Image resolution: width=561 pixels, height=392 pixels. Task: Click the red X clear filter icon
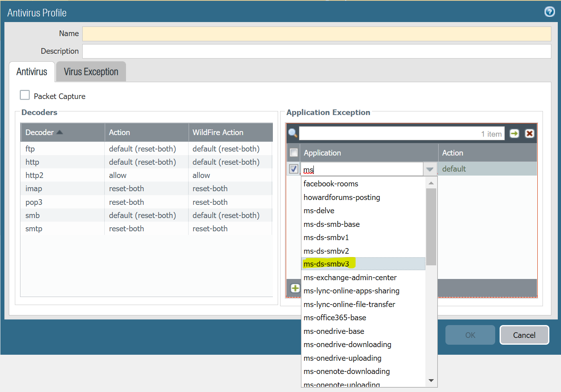tap(529, 133)
